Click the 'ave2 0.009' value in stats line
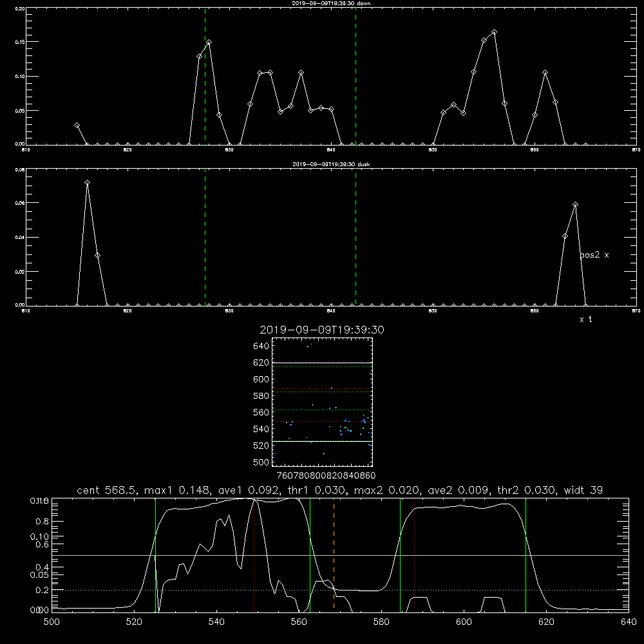 457,490
